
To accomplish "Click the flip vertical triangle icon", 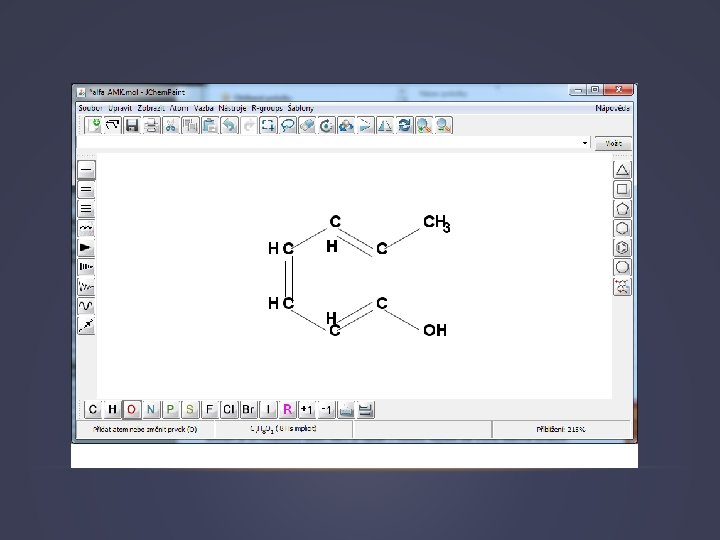I will click(385, 125).
